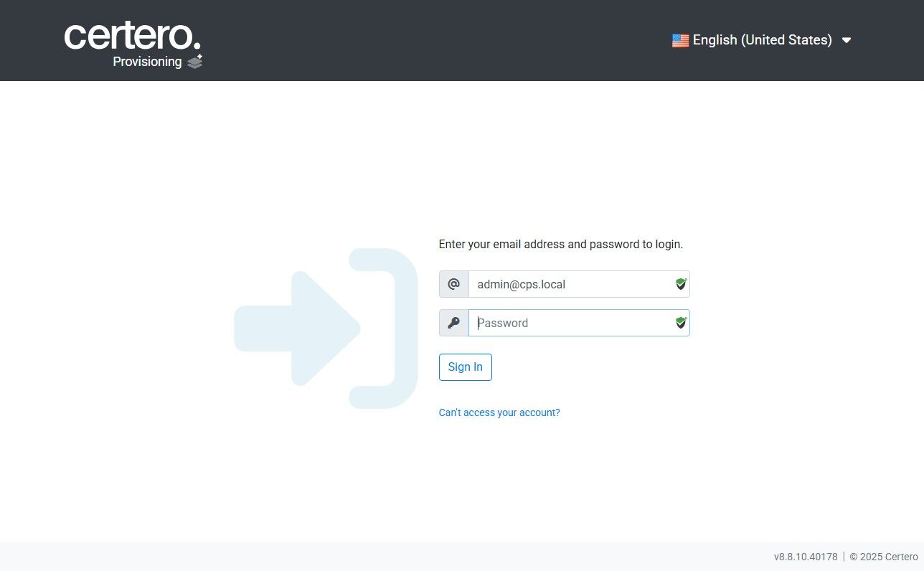
Task: Click the Provisioning product label
Action: coord(147,62)
